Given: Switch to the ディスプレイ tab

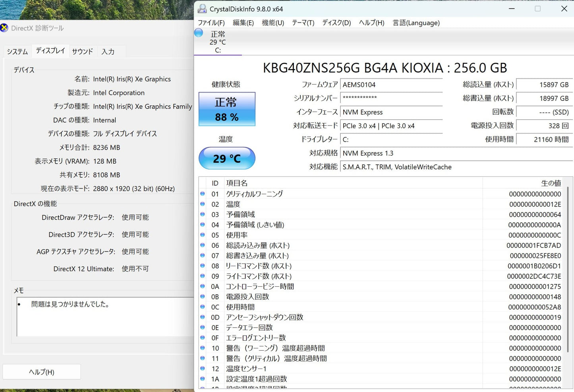Looking at the screenshot, I should [50, 50].
